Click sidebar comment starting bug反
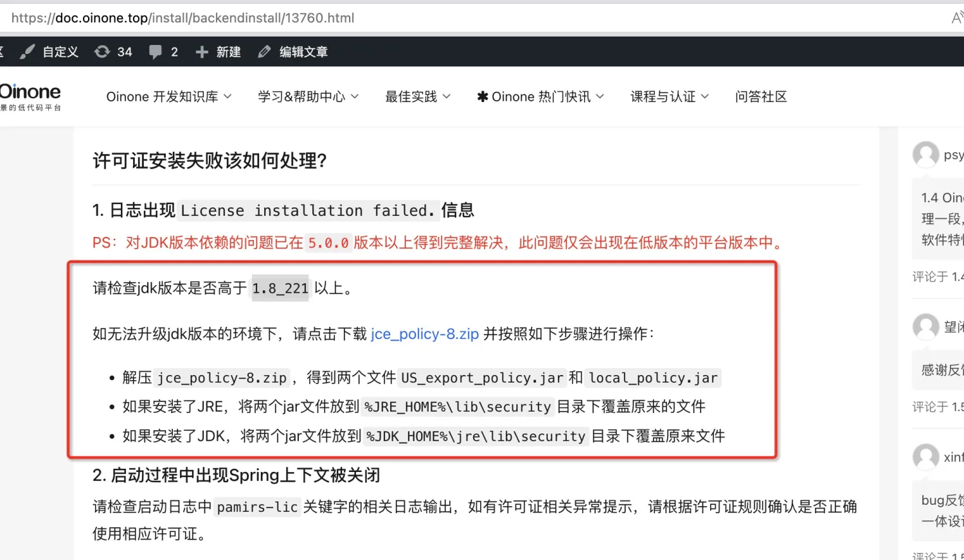 coord(942,511)
